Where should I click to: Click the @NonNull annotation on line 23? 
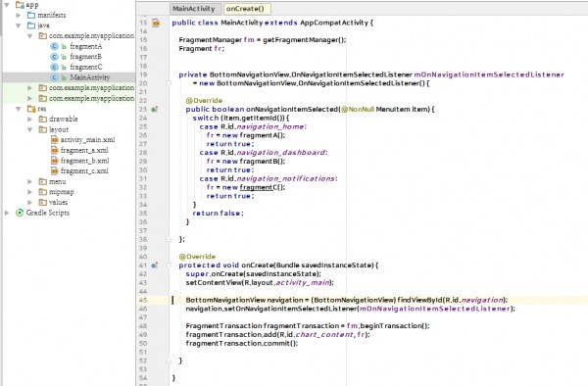[358, 110]
